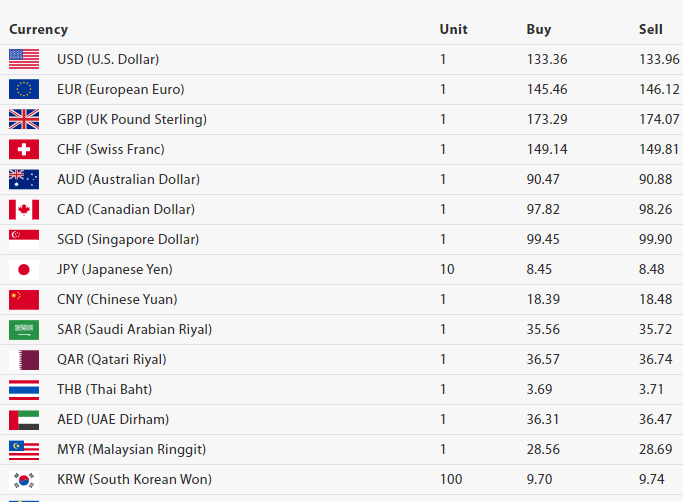This screenshot has height=502, width=683.
Task: Select the MYR (Malaysian Ringgit) label
Action: (x=131, y=449)
